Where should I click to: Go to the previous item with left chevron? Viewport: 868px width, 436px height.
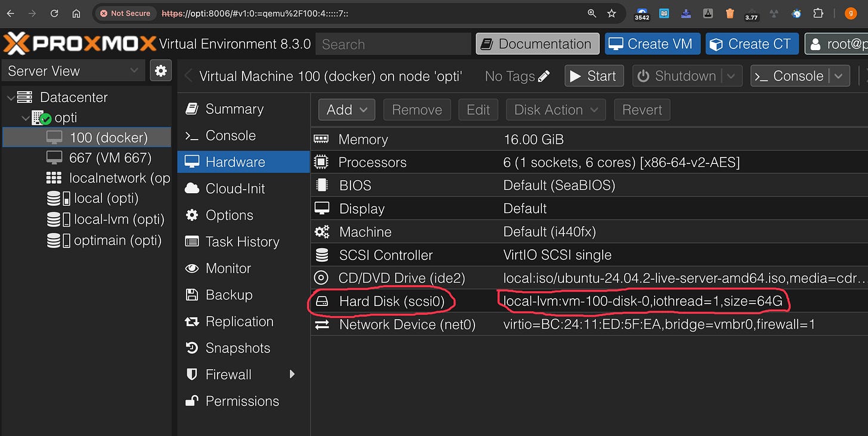tap(188, 76)
